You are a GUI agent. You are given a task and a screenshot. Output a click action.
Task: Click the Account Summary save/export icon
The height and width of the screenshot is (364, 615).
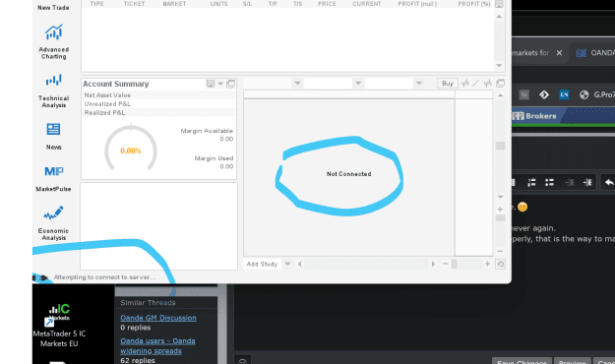coord(211,84)
